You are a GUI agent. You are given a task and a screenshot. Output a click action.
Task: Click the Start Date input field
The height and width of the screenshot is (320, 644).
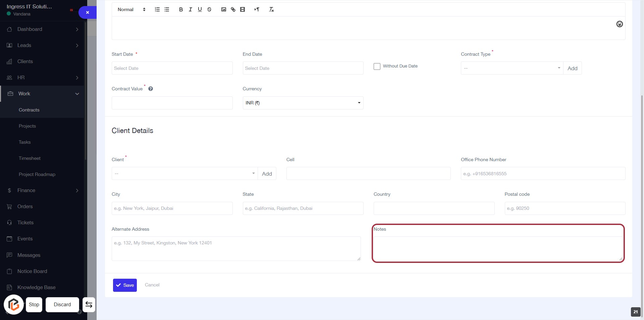tap(172, 68)
